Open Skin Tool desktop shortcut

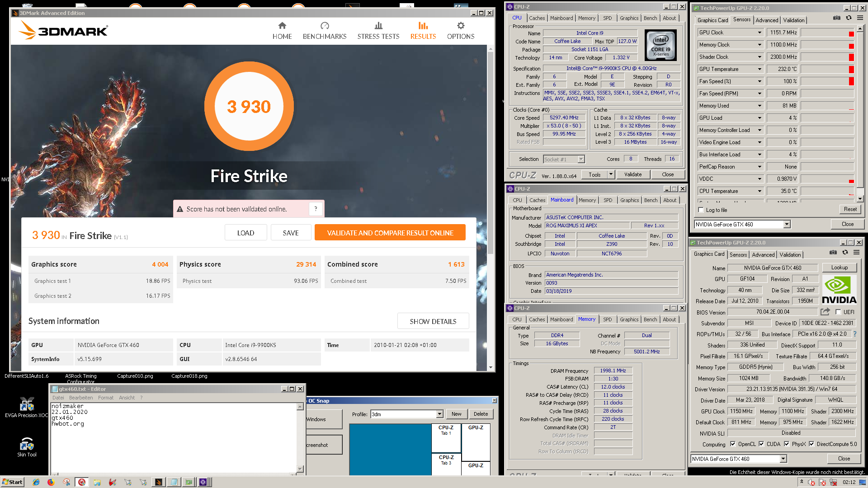point(27,447)
